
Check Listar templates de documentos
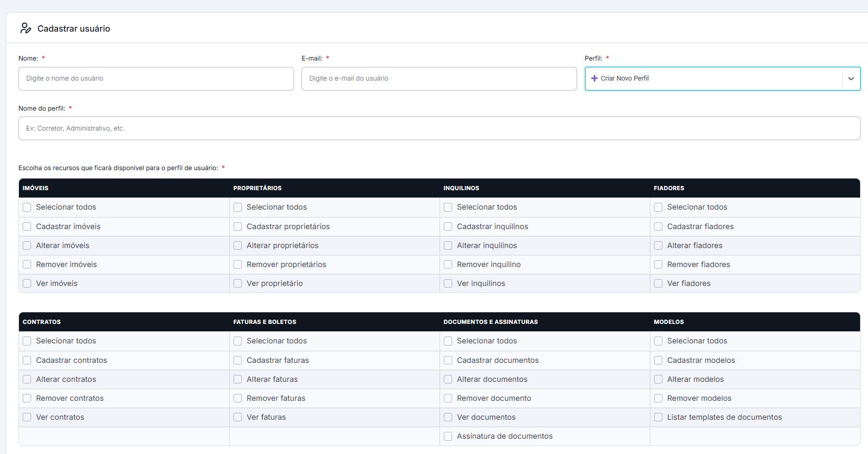point(658,417)
